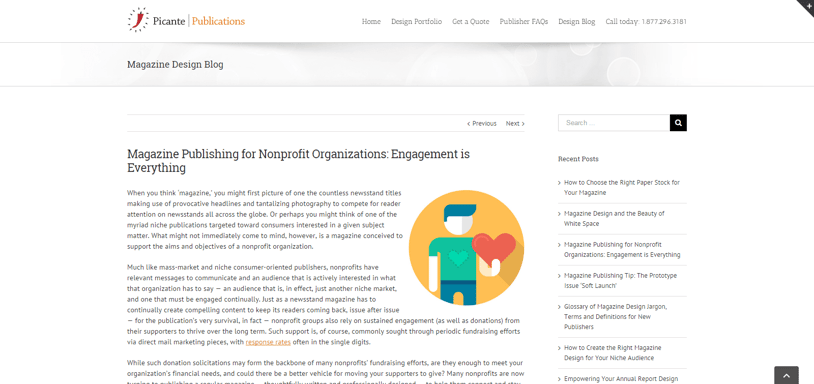Open the Get a Quote menu item
This screenshot has height=384, width=814.
pos(470,22)
